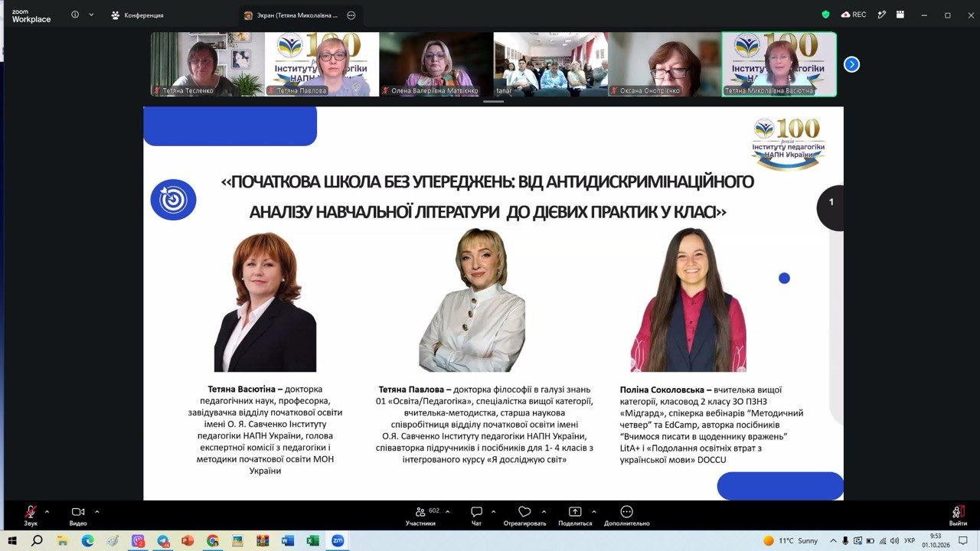
Task: Select Олена Валеріївна Матвієнко's video thumbnail
Action: (436, 64)
